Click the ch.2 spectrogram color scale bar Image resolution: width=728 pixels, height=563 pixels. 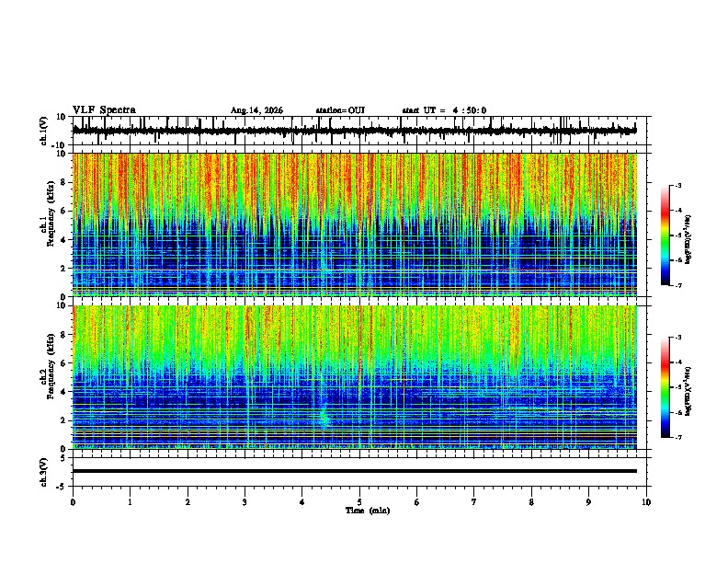(x=665, y=387)
